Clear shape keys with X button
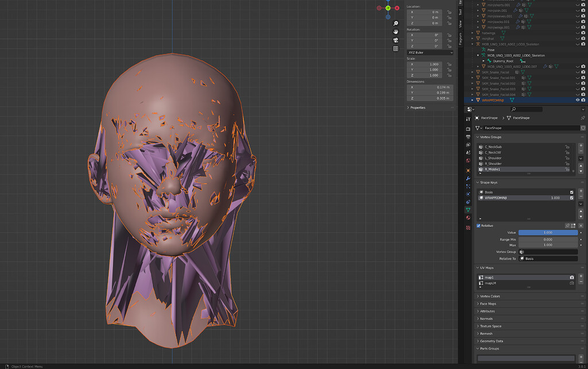Viewport: 588px width, 369px height. (581, 226)
